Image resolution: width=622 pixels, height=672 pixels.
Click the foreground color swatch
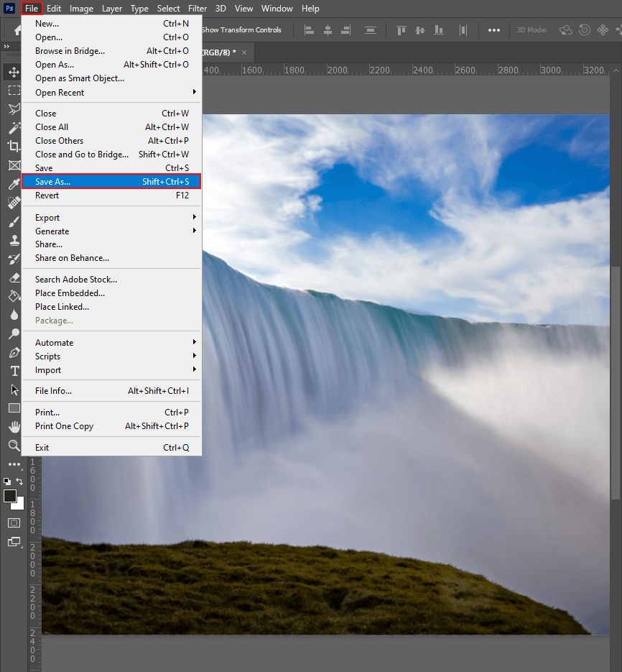click(10, 496)
